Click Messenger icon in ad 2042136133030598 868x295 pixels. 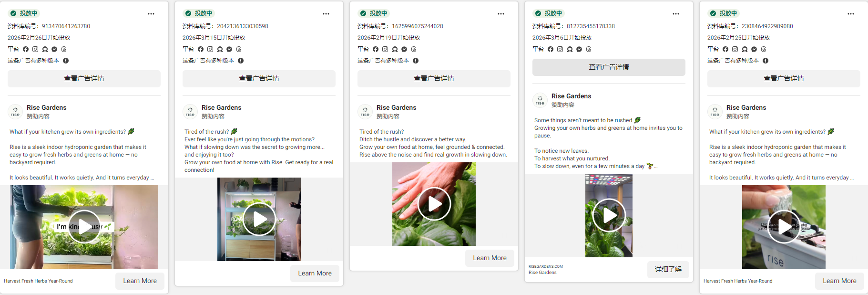[x=229, y=49]
